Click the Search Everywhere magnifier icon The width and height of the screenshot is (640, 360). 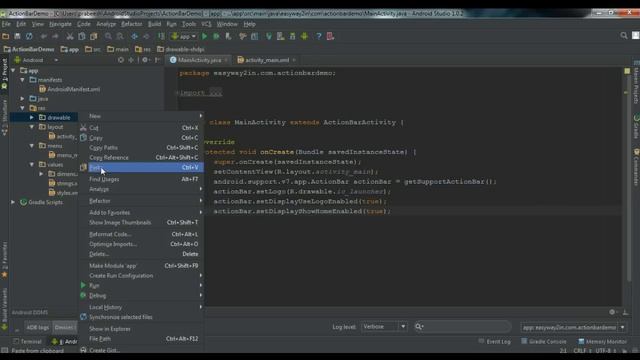click(624, 36)
